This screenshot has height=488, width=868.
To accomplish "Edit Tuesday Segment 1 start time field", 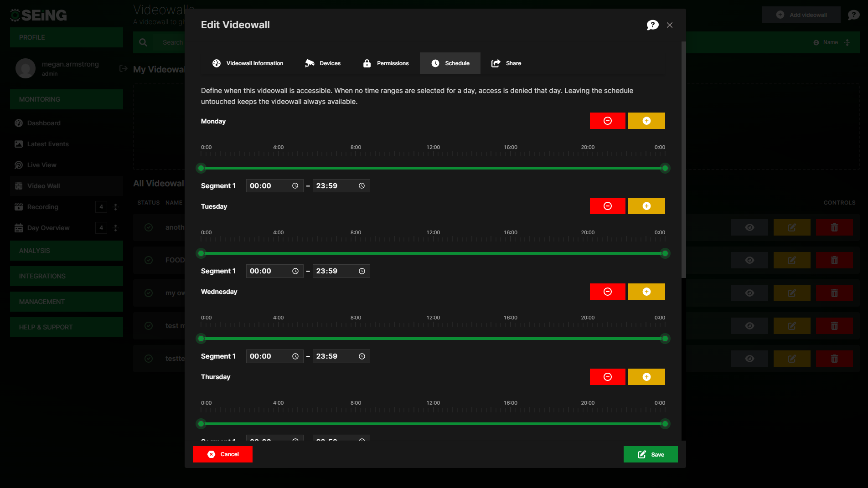I will (274, 271).
